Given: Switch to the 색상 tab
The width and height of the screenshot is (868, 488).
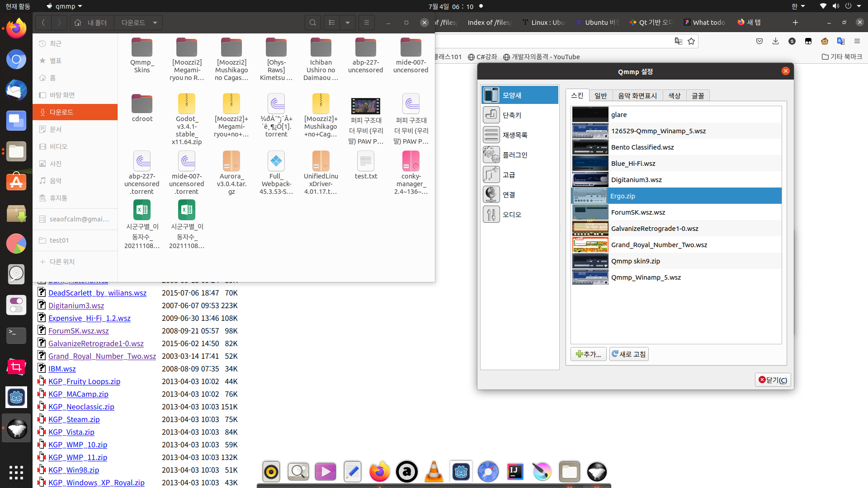Looking at the screenshot, I should [674, 96].
